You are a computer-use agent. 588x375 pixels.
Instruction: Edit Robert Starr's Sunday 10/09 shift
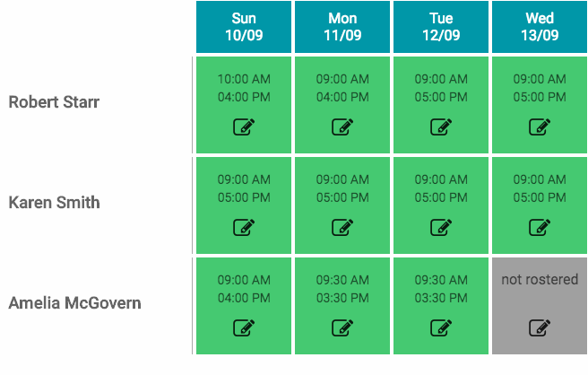point(243,126)
